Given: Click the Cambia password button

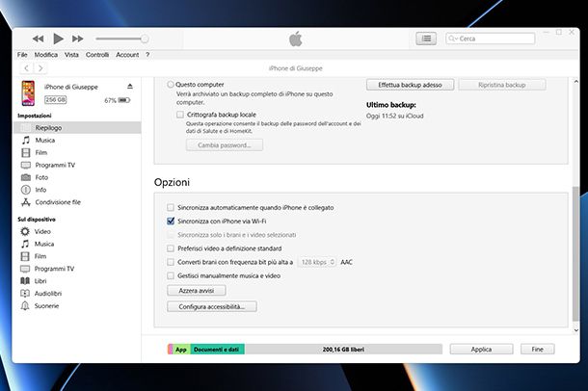Looking at the screenshot, I should (x=225, y=144).
